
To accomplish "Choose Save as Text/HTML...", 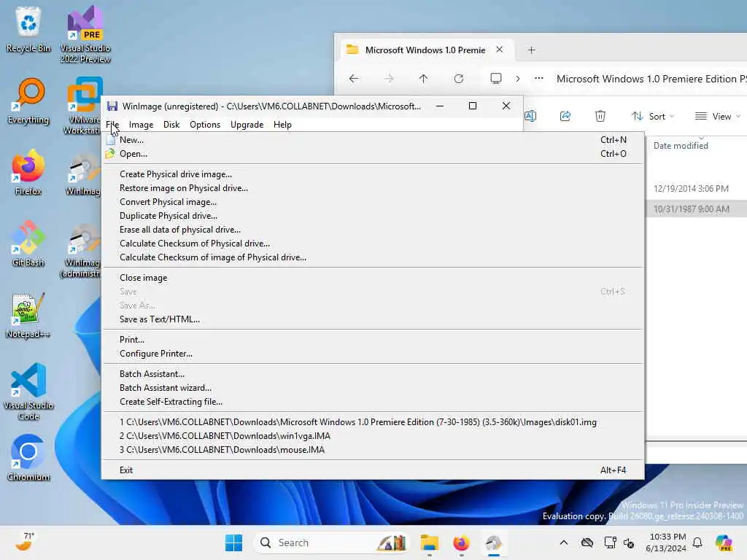I will pyautogui.click(x=373, y=319).
